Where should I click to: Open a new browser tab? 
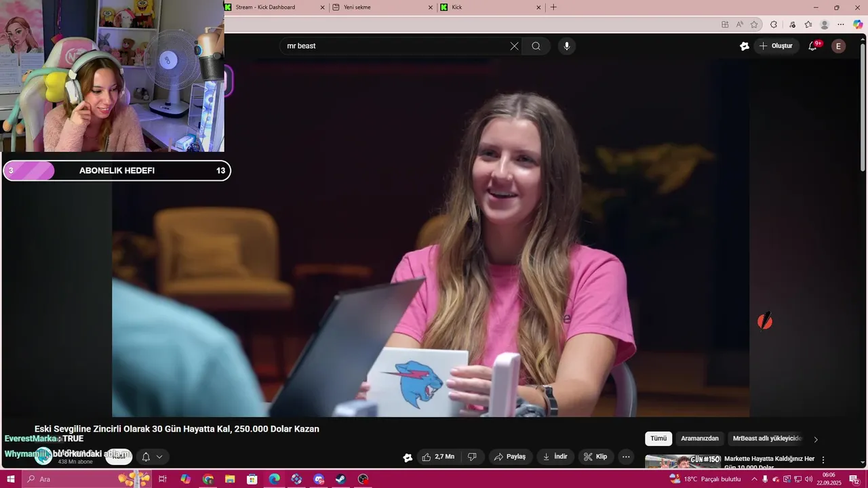553,7
